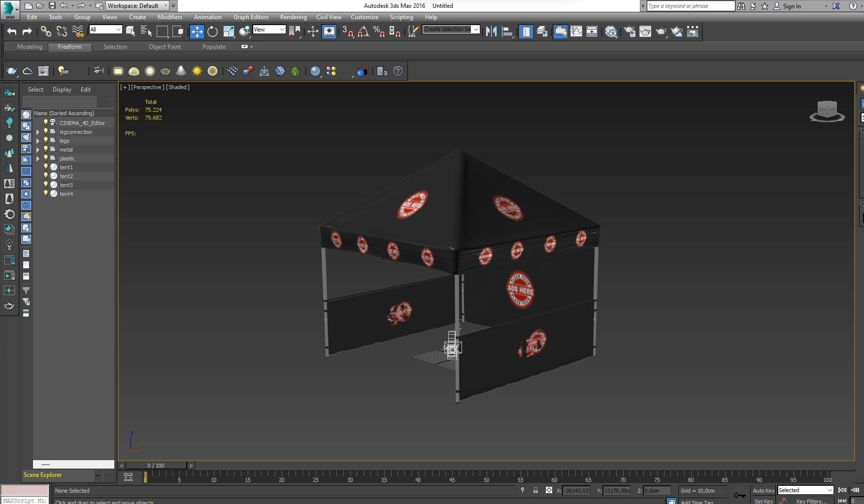Open the Scene Explorer dropdown arrow
Viewport: 864px width, 504px height.
tap(98, 475)
